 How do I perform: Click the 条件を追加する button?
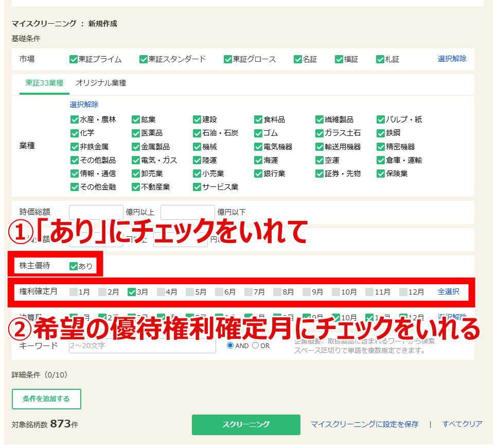point(46,399)
